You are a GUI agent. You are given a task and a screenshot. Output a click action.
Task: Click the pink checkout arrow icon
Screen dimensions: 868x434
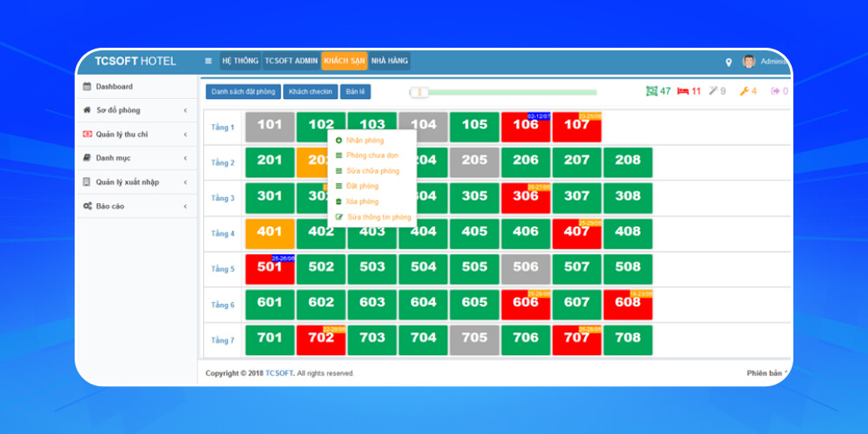pyautogui.click(x=775, y=91)
